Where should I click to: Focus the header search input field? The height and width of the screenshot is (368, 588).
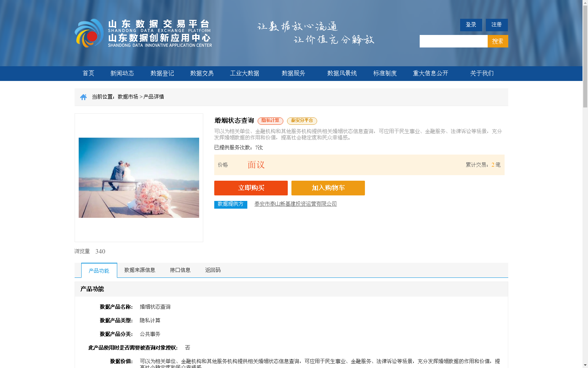[453, 41]
